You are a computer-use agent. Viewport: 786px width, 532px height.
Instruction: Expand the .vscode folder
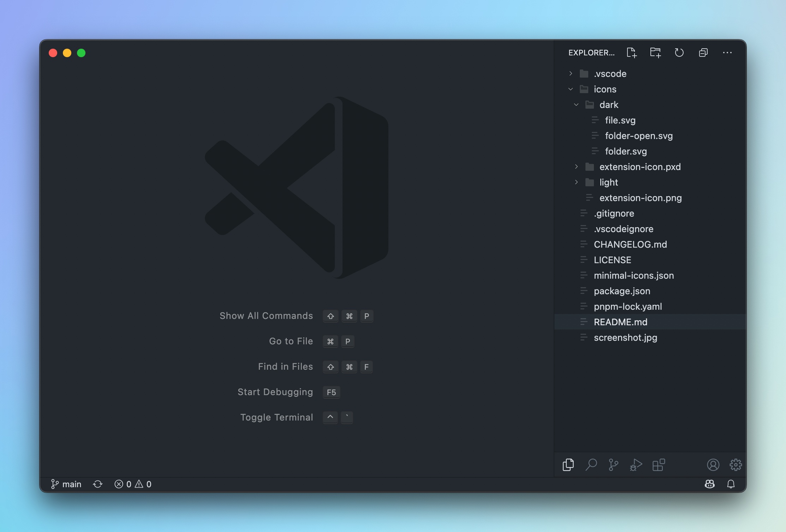coord(610,74)
